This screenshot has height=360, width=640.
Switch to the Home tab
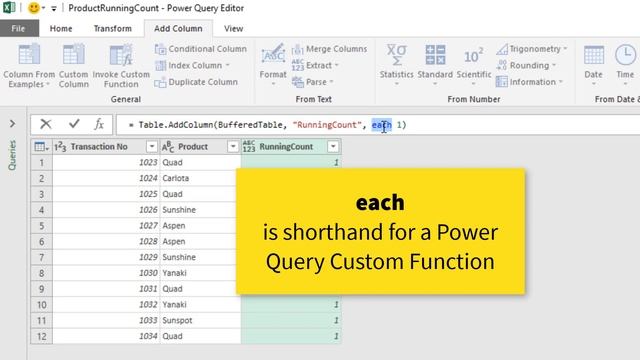pyautogui.click(x=61, y=29)
